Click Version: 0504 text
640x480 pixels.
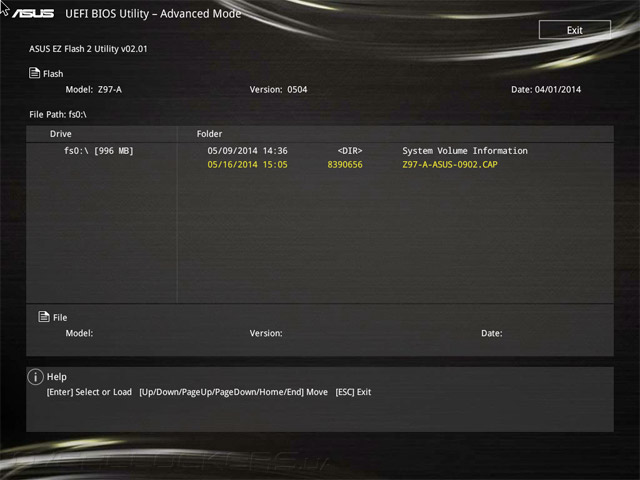click(278, 89)
